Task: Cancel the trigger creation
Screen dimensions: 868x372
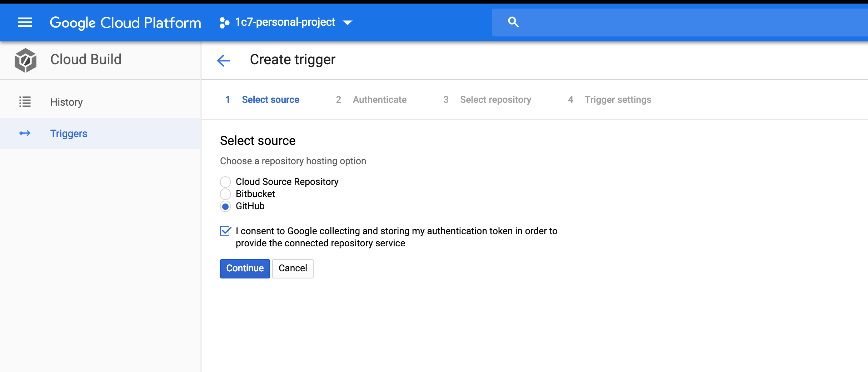Action: coord(293,268)
